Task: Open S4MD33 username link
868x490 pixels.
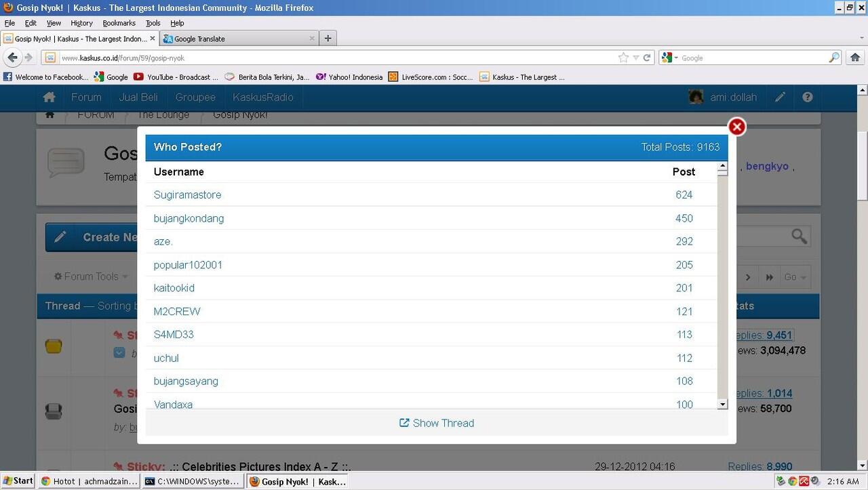Action: tap(174, 334)
